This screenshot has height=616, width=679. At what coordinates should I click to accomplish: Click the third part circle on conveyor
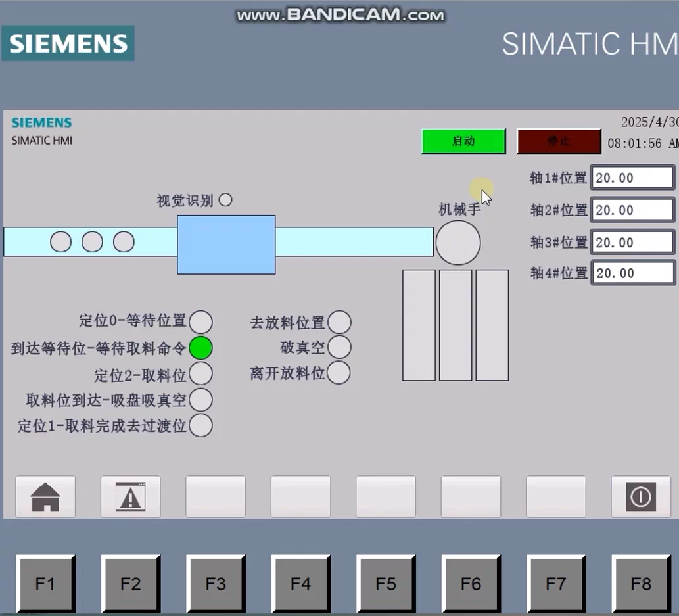point(124,242)
